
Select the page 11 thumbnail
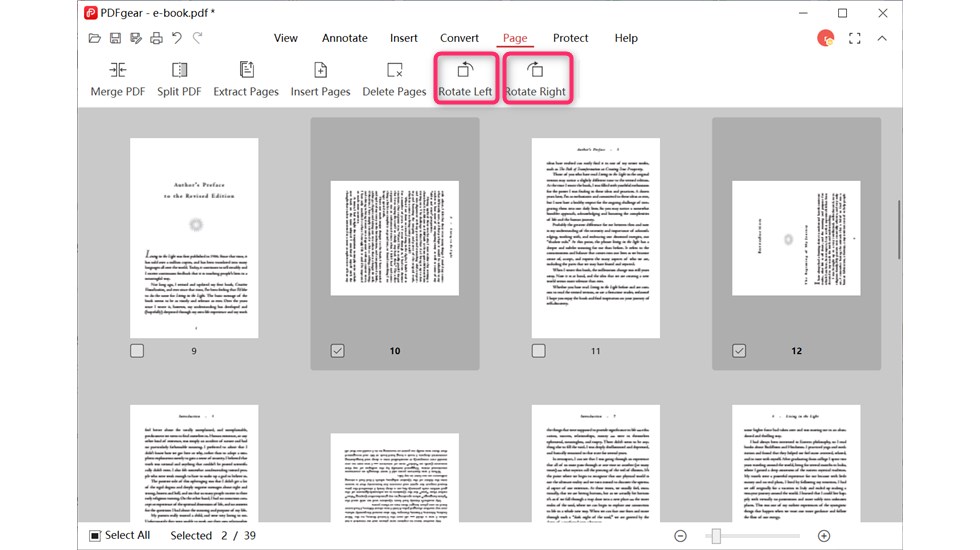(x=596, y=238)
